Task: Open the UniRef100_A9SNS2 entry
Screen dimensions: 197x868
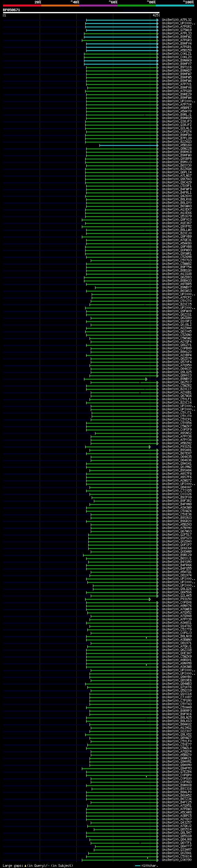Action: [x=177, y=433]
